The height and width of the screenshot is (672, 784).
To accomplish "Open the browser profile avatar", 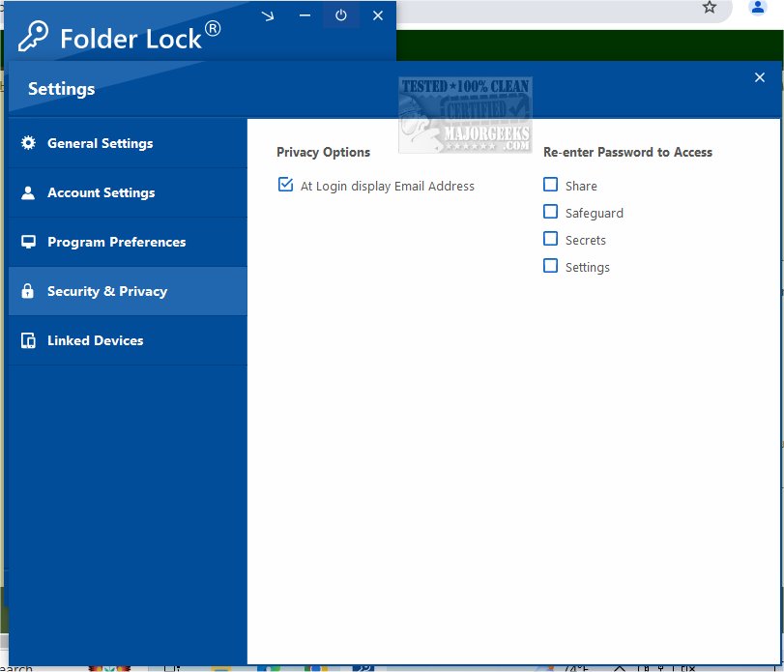I will (x=758, y=7).
